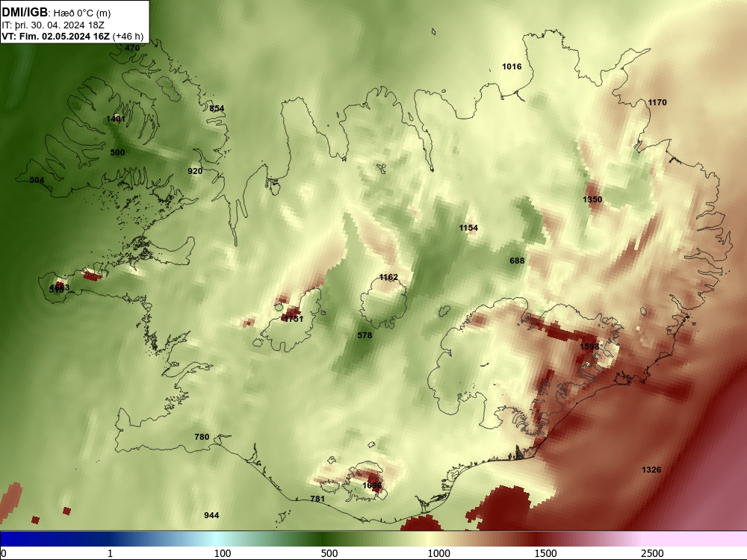Click the 504 value label on the map

(37, 180)
